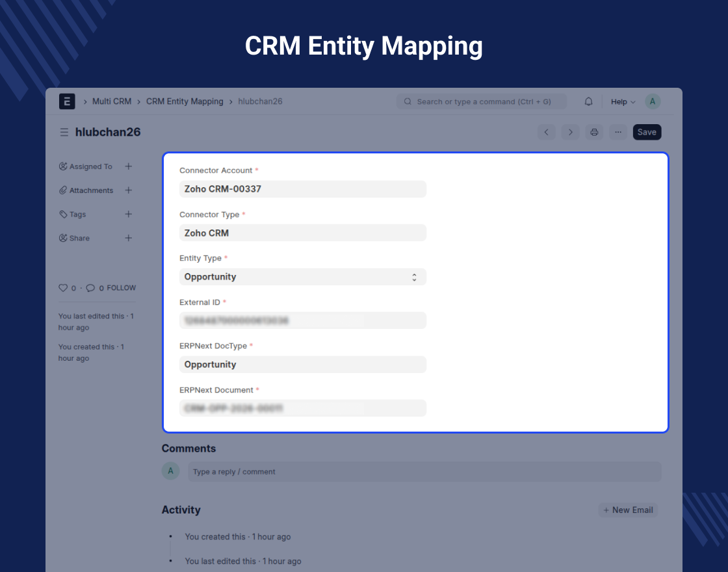This screenshot has width=728, height=572.
Task: Click the Comments section heading
Action: (x=188, y=448)
